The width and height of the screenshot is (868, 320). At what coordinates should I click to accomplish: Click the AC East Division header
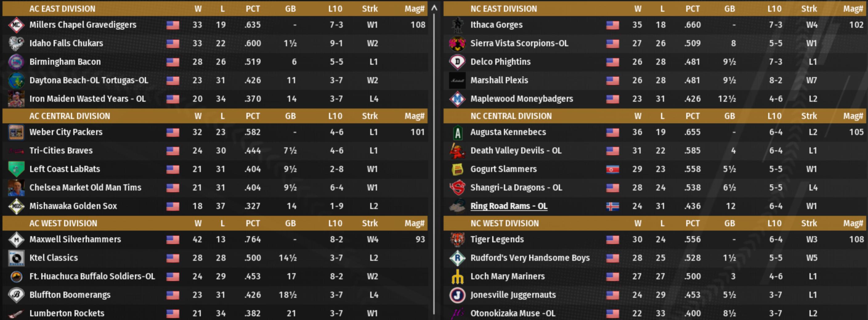click(62, 9)
